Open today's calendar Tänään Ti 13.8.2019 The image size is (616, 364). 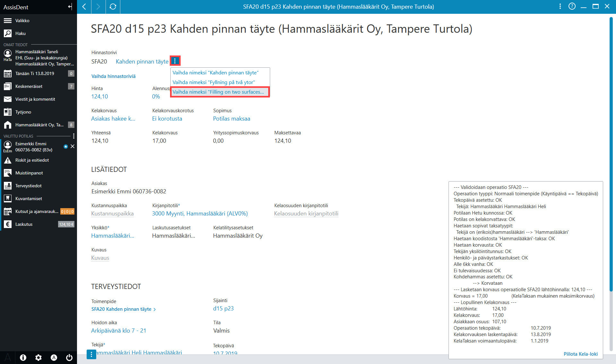[x=38, y=73]
